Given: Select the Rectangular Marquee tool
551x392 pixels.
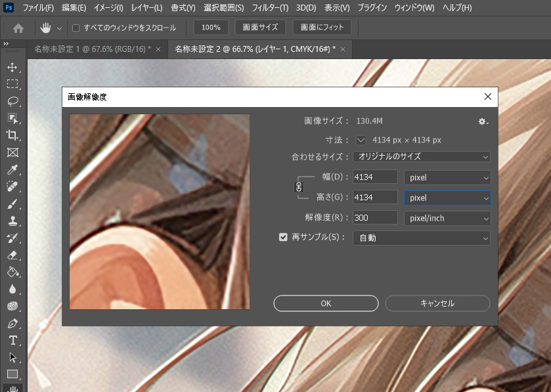Looking at the screenshot, I should coord(12,84).
